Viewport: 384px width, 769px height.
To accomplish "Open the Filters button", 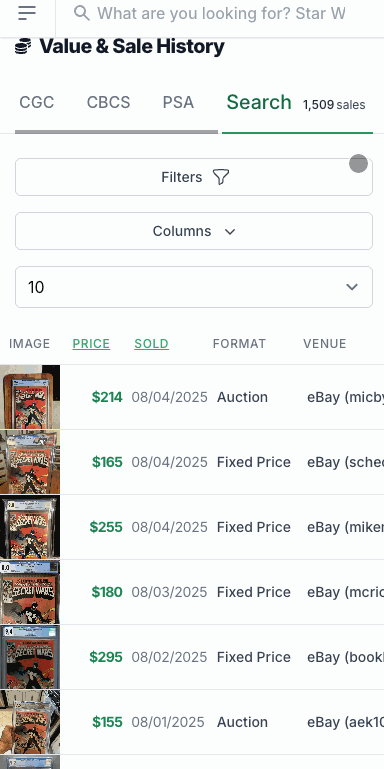I will point(194,177).
